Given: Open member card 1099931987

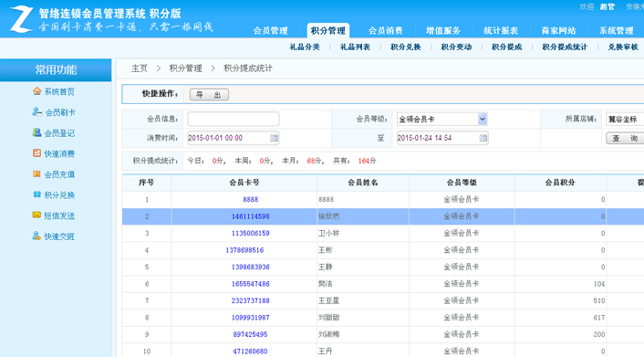Looking at the screenshot, I should [x=251, y=318].
